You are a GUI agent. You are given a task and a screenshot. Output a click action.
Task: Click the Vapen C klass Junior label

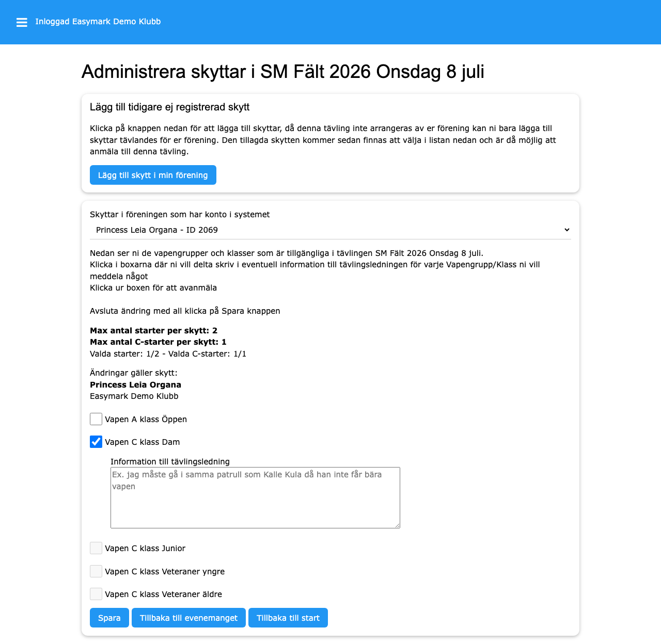coord(145,549)
